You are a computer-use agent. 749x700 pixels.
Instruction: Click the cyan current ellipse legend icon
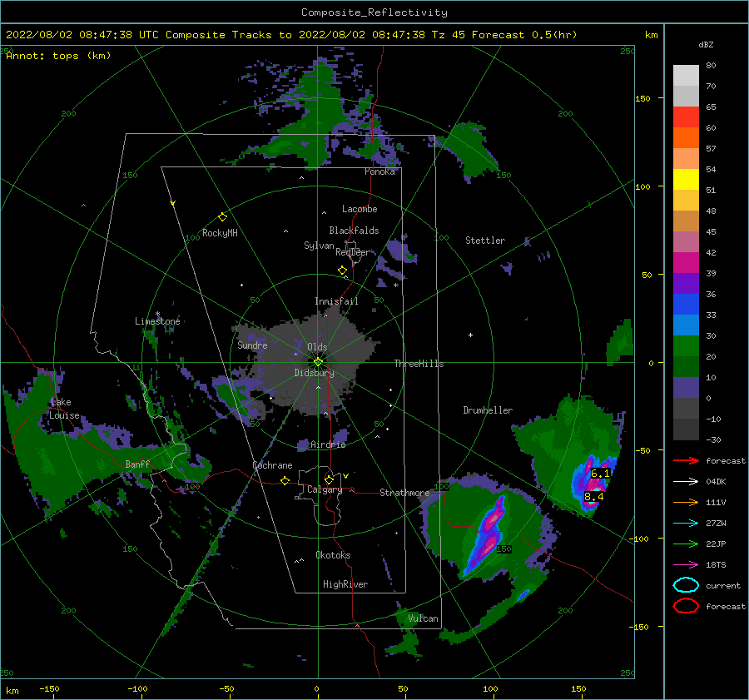(x=686, y=585)
